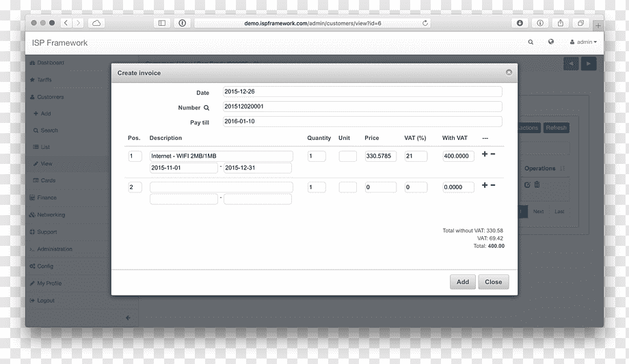Show all tabs with the tab overview icon

pos(580,23)
